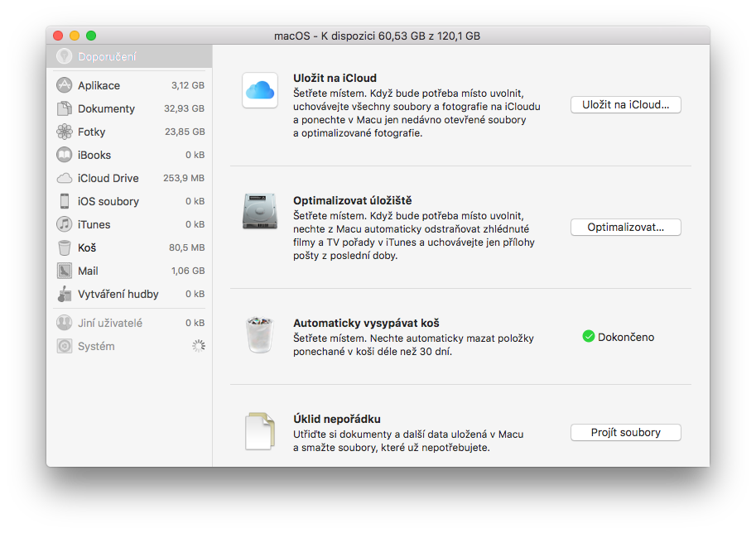
Task: Click the Aplikace sidebar icon
Action: 64,85
